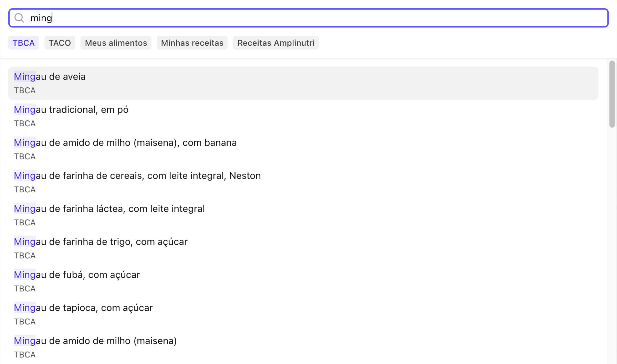Choose Mingau de fubá, com açúcar
The image size is (617, 364).
pyautogui.click(x=303, y=281)
